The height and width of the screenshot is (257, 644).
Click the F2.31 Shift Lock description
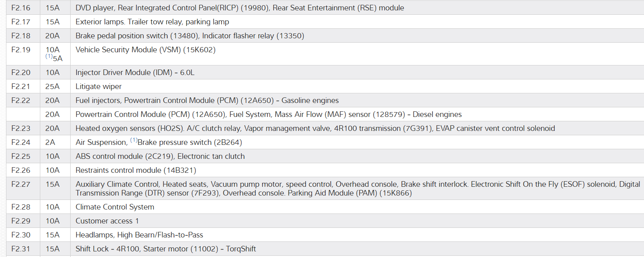[166, 249]
